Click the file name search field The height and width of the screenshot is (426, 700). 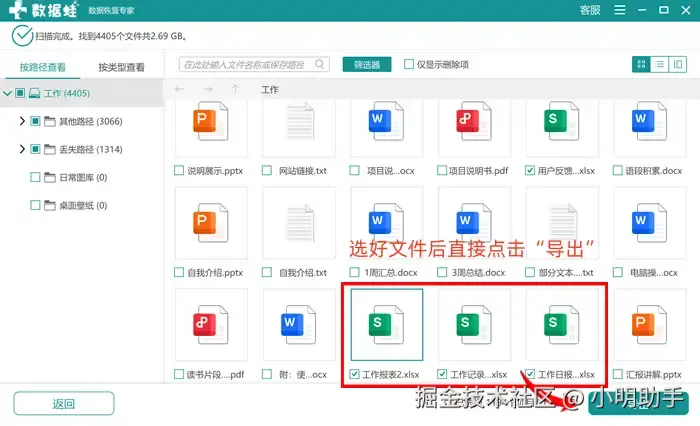pyautogui.click(x=254, y=64)
